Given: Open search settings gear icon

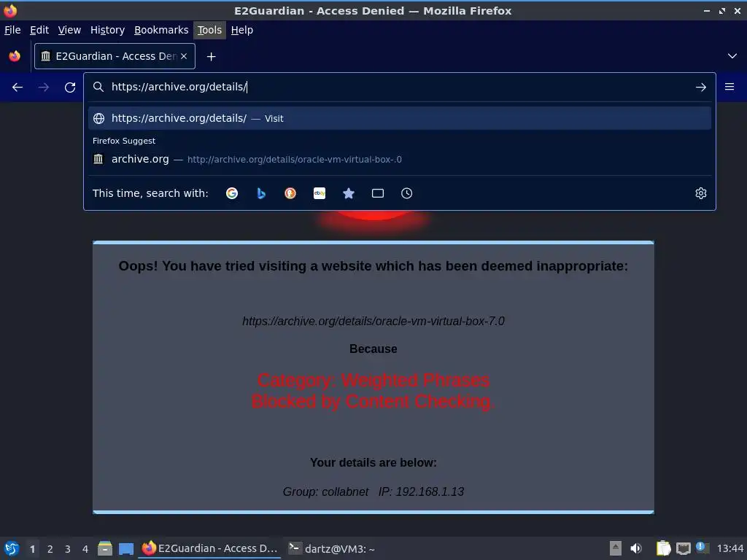Looking at the screenshot, I should 701,193.
